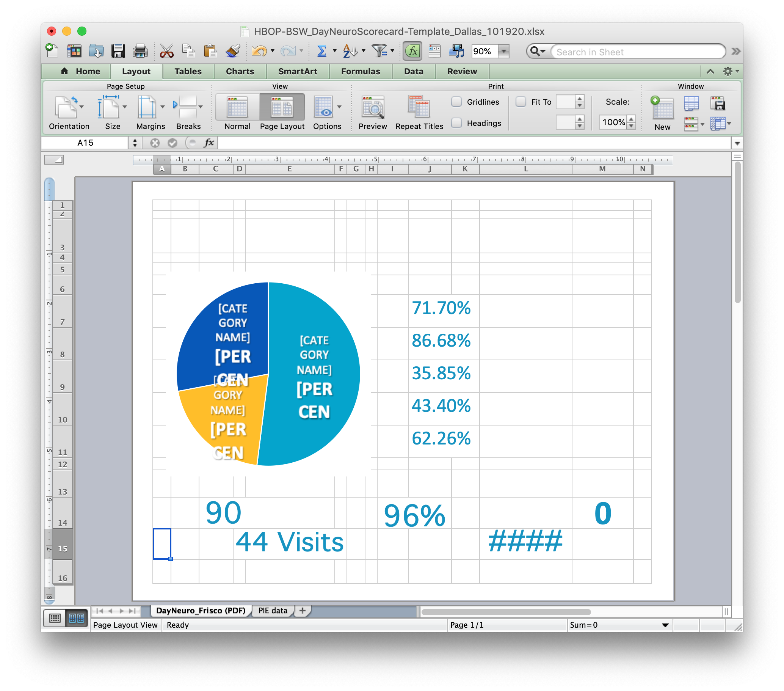784x691 pixels.
Task: Enable the Headings print checkbox
Action: point(456,123)
